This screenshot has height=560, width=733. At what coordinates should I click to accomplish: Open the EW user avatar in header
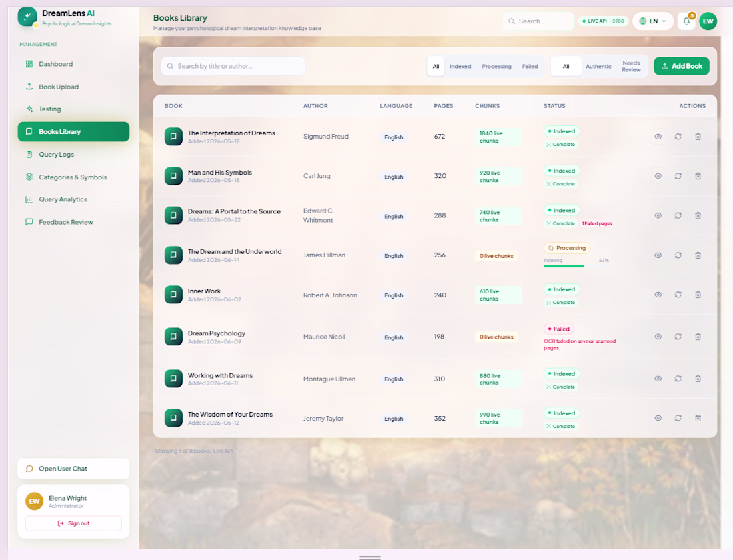click(x=708, y=21)
